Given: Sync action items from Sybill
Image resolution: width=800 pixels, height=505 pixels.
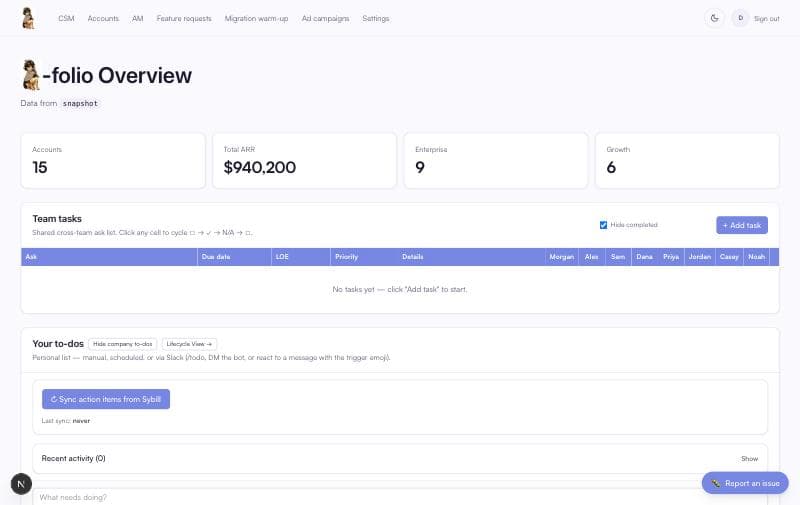Looking at the screenshot, I should (x=106, y=399).
